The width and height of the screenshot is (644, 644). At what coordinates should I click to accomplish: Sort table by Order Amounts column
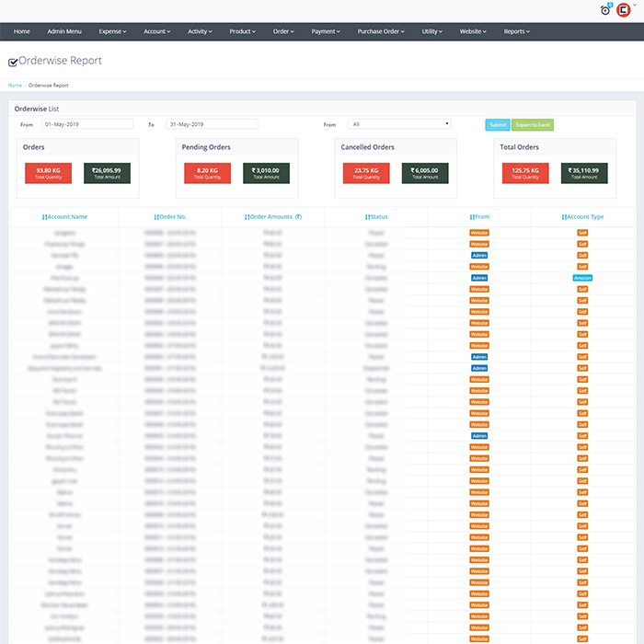[x=273, y=217]
